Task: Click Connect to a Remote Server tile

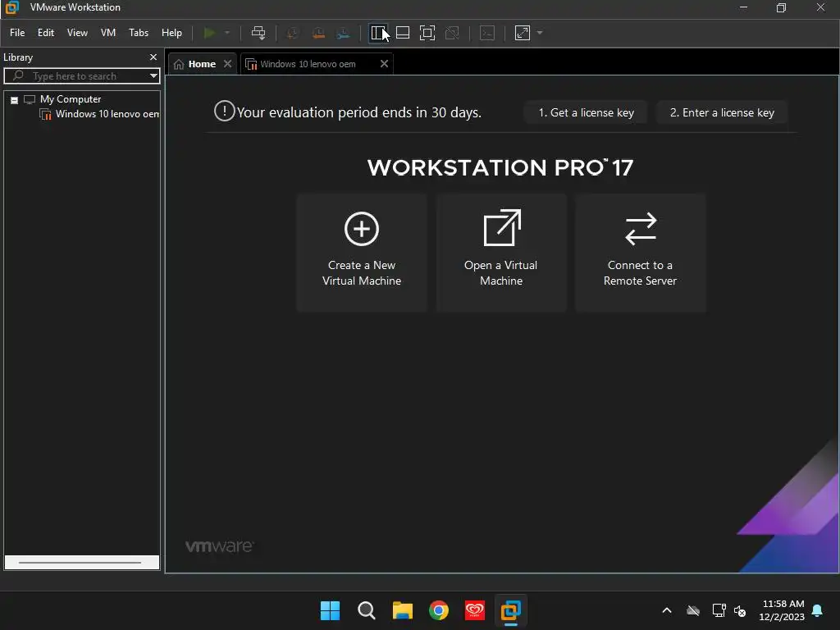Action: (640, 253)
